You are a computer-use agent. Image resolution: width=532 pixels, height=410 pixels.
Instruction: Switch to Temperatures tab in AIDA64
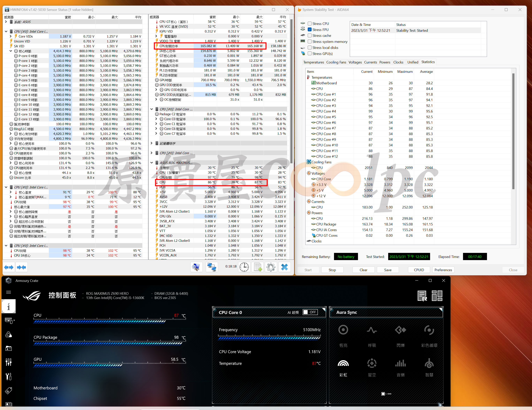[314, 62]
